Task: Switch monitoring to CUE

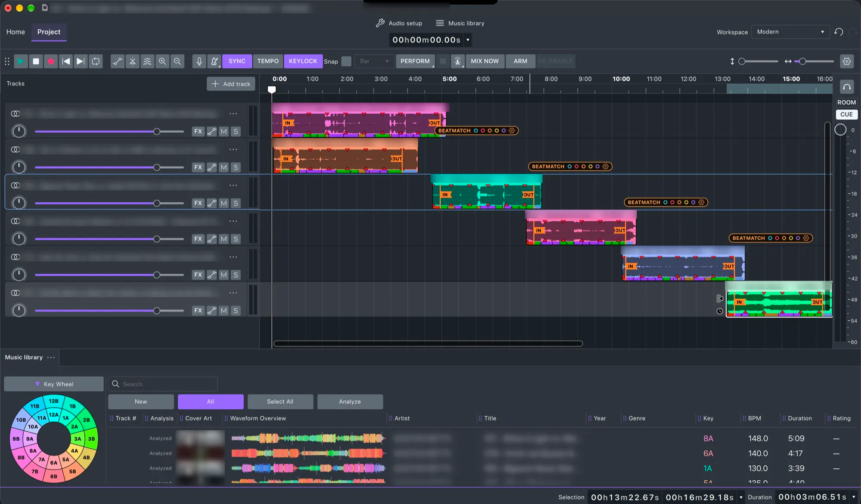Action: 846,114
